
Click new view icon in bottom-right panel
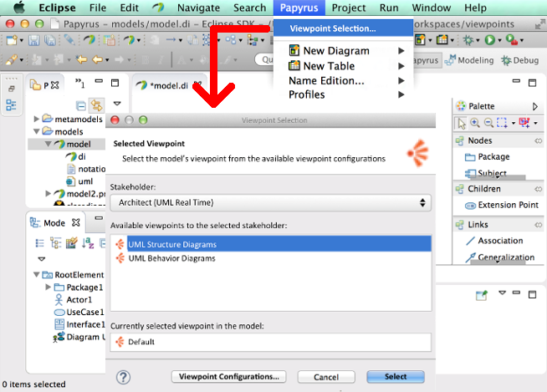[482, 295]
